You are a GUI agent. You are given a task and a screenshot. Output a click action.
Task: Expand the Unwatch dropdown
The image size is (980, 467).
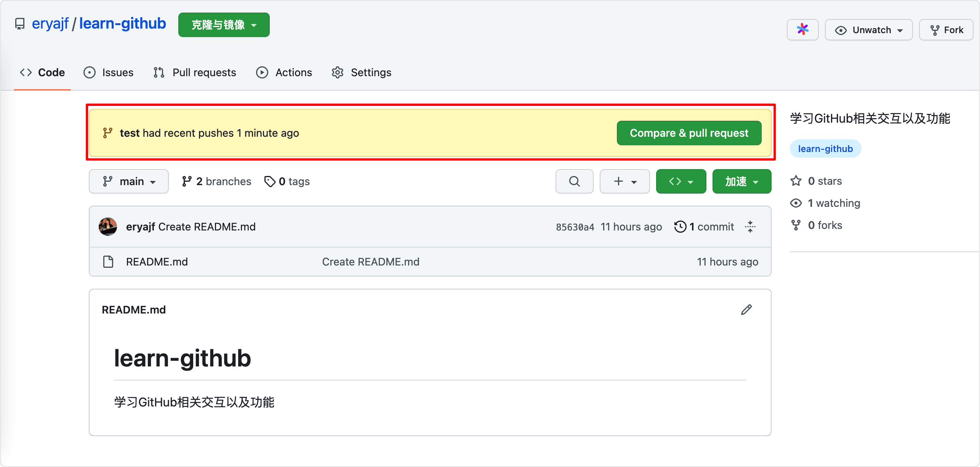click(869, 30)
